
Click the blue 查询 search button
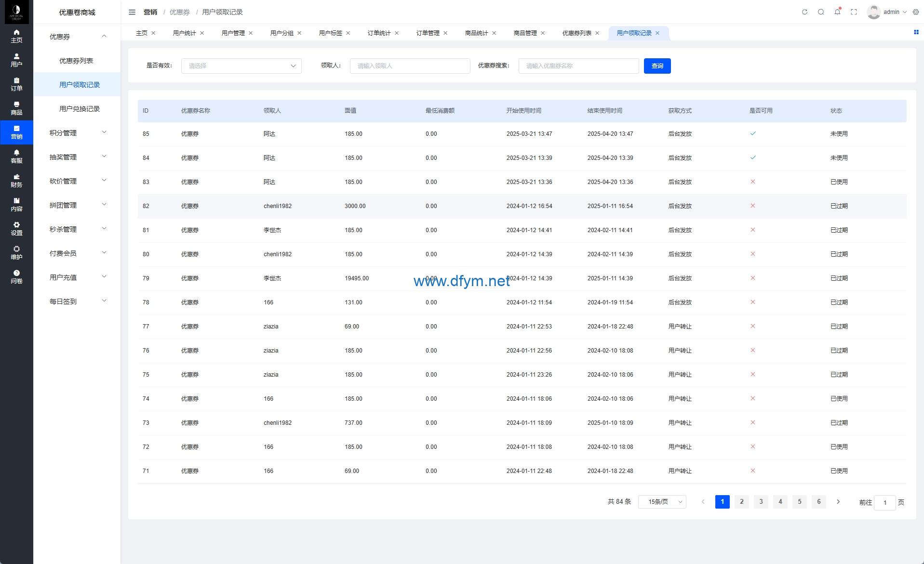point(657,66)
